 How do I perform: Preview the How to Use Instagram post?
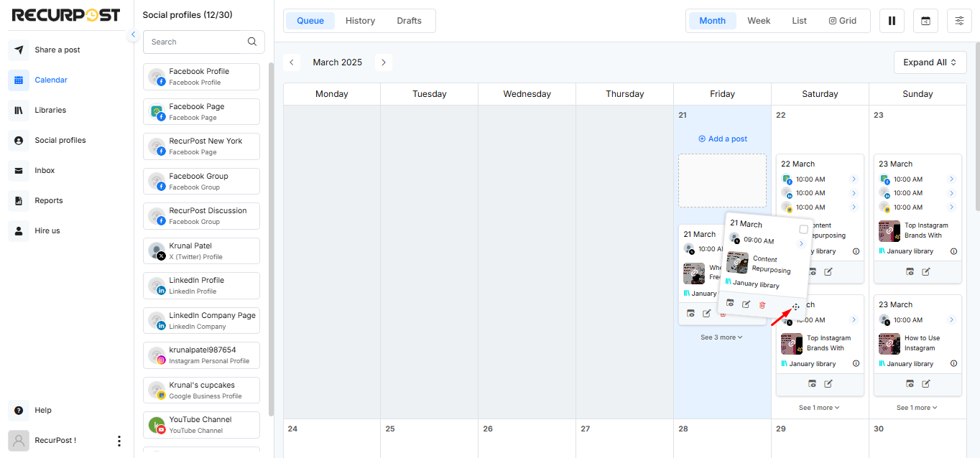pyautogui.click(x=910, y=384)
